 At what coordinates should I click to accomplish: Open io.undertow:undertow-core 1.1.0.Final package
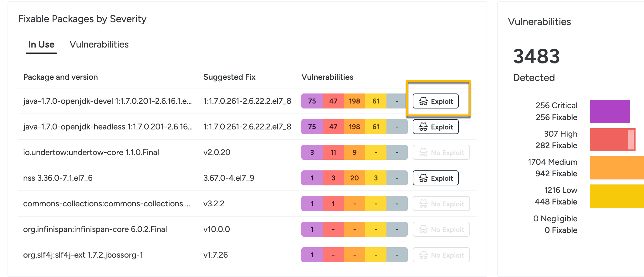pos(91,152)
